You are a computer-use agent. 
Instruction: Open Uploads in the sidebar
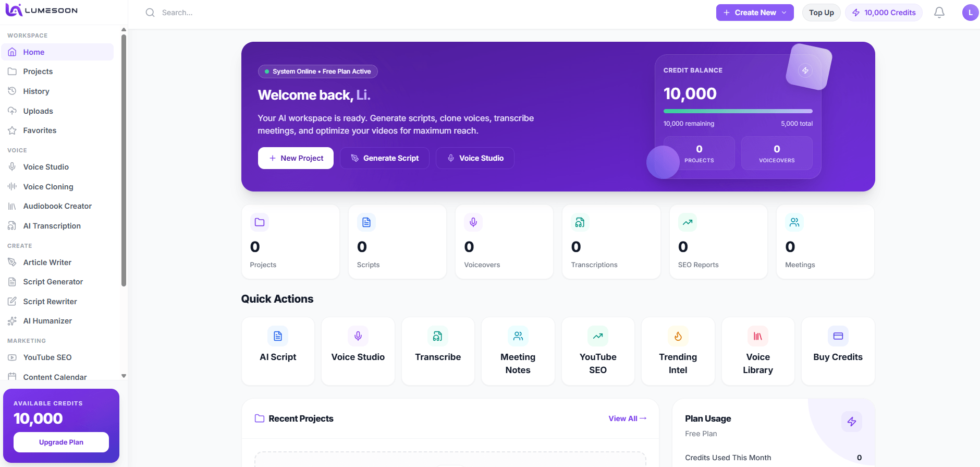[x=57, y=111]
